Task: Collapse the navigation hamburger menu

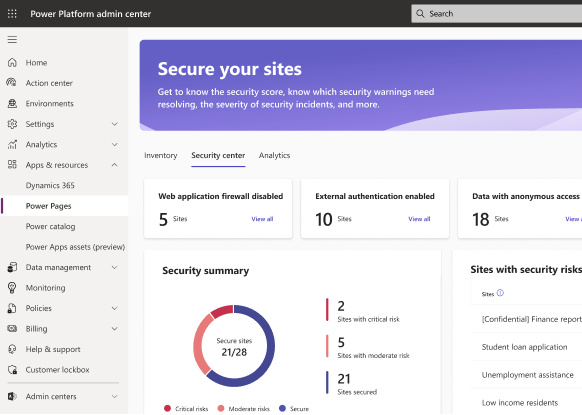Action: pos(12,39)
